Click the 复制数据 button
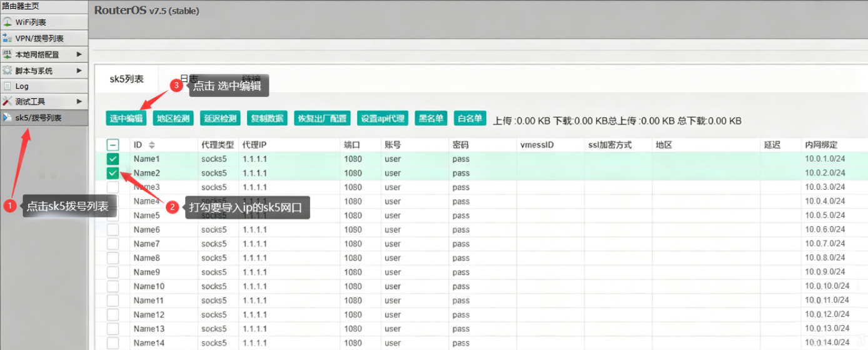The width and height of the screenshot is (868, 350). (267, 118)
